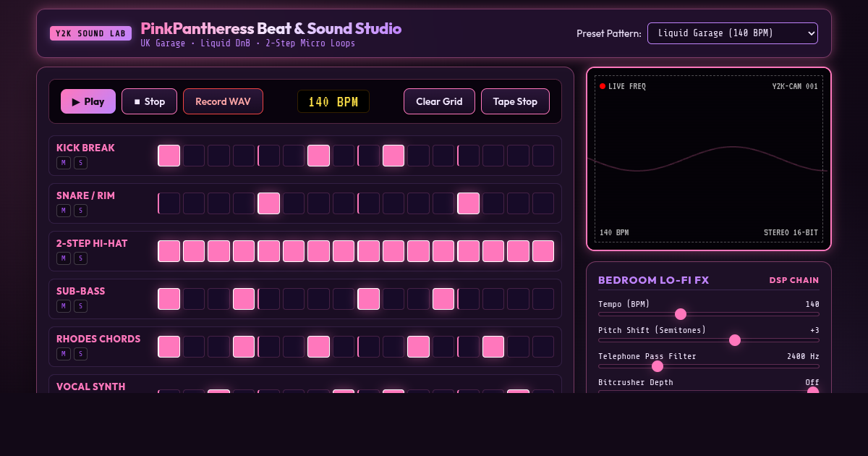Mute the Sub-Bass track
The width and height of the screenshot is (868, 456).
click(x=64, y=306)
